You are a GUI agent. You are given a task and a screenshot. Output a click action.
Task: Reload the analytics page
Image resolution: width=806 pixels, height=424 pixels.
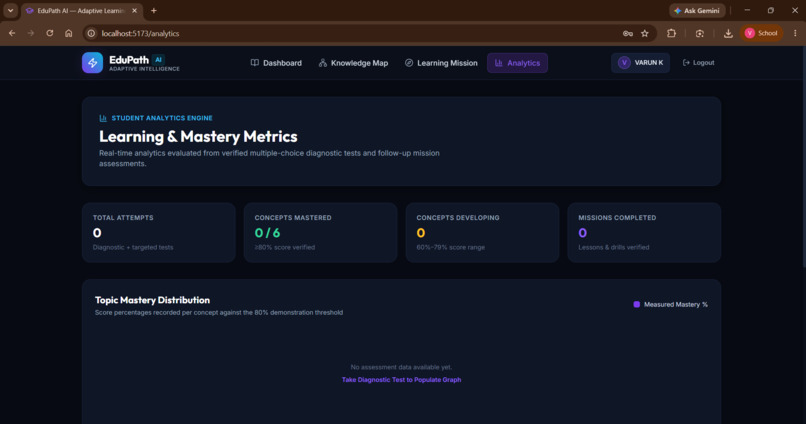(x=49, y=33)
